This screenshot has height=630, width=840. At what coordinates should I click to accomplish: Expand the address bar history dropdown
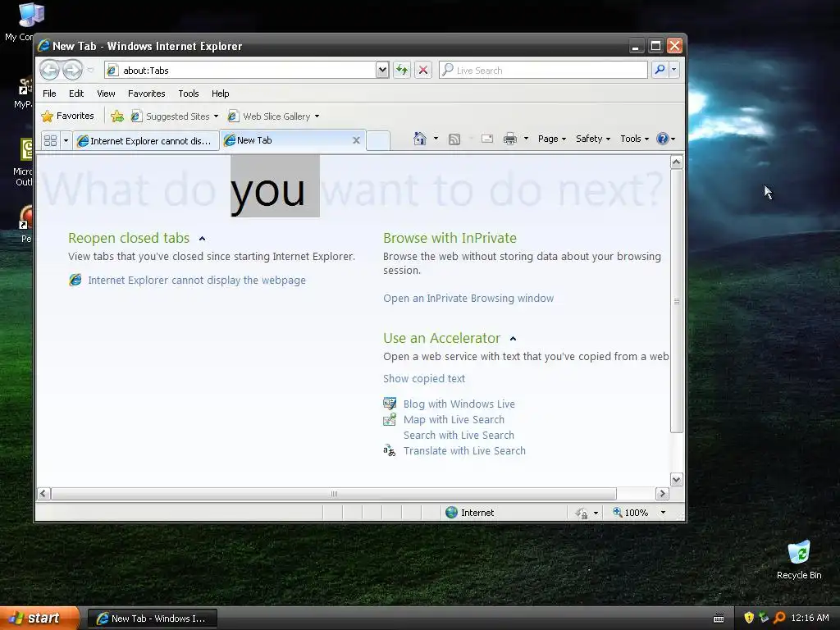pyautogui.click(x=382, y=70)
